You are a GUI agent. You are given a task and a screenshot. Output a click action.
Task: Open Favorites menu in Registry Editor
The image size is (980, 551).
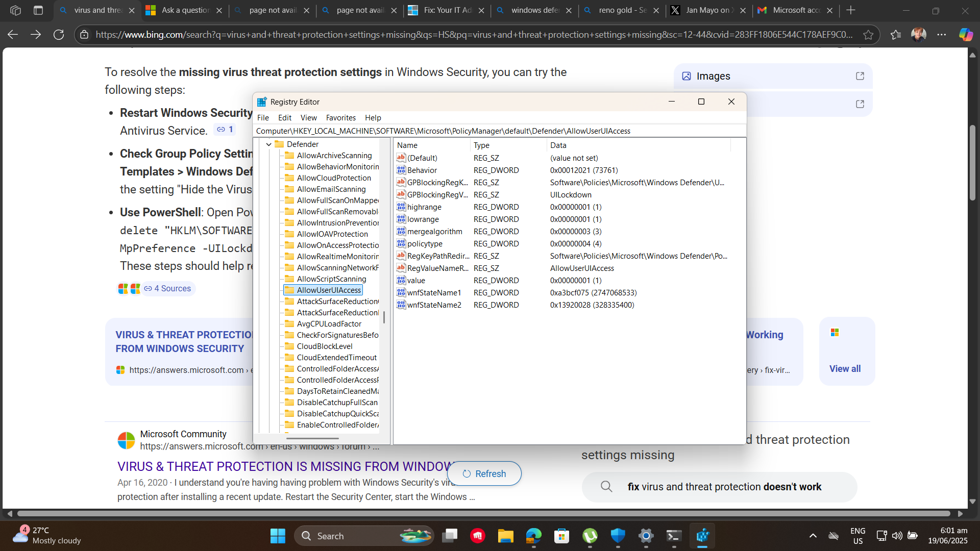[341, 118]
